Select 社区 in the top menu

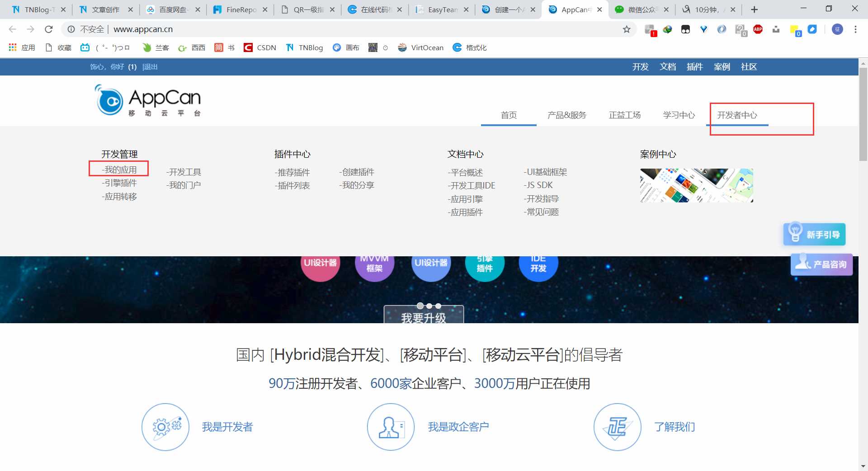748,66
